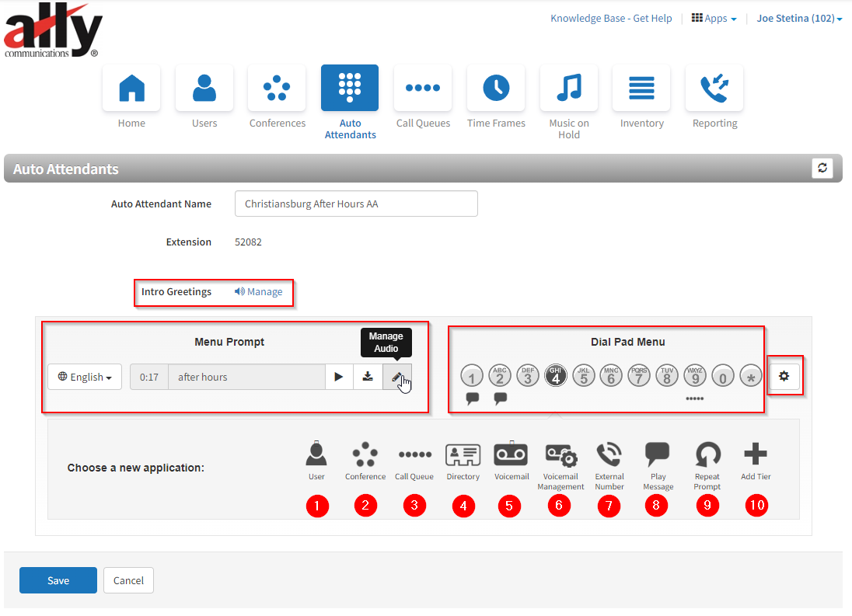Open dial pad settings gear
Viewport: 852px width, 616px height.
(x=784, y=376)
